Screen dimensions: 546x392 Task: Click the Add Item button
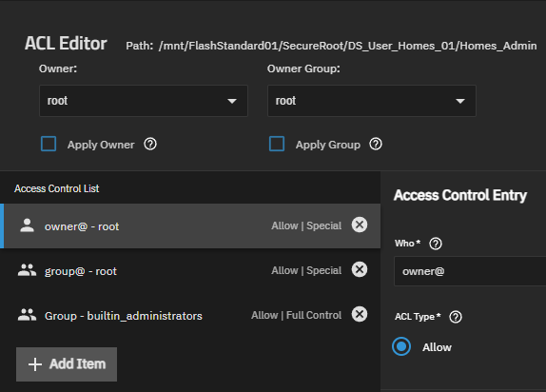pyautogui.click(x=67, y=364)
